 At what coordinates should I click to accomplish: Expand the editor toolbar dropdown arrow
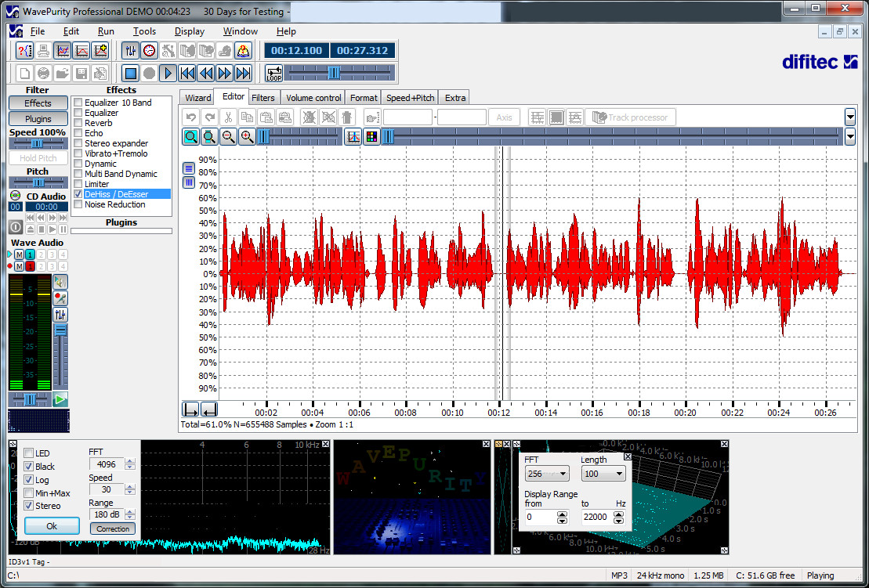(850, 117)
